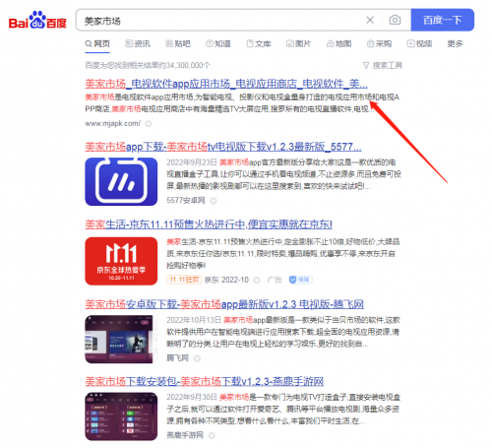Open camera image search icon
Image resolution: width=492 pixels, height=448 pixels.
pyautogui.click(x=395, y=20)
